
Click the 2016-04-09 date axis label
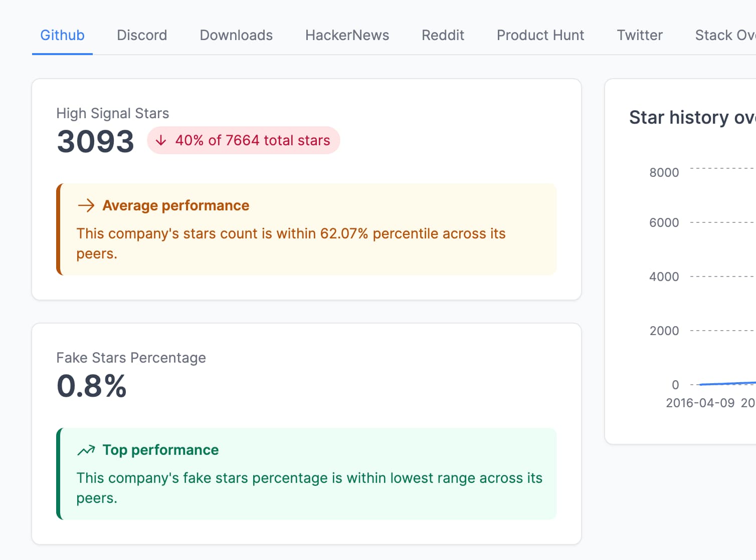pos(700,403)
